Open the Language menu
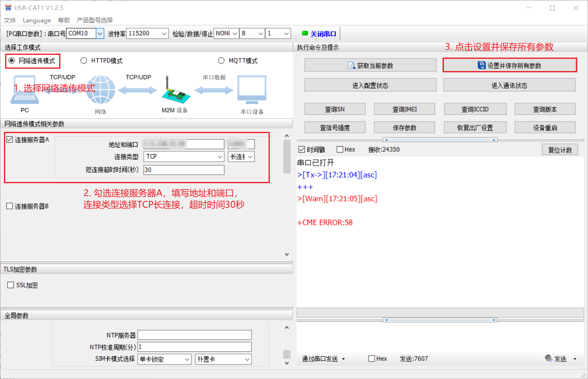Viewport: 588px width, 379px height. pos(37,20)
